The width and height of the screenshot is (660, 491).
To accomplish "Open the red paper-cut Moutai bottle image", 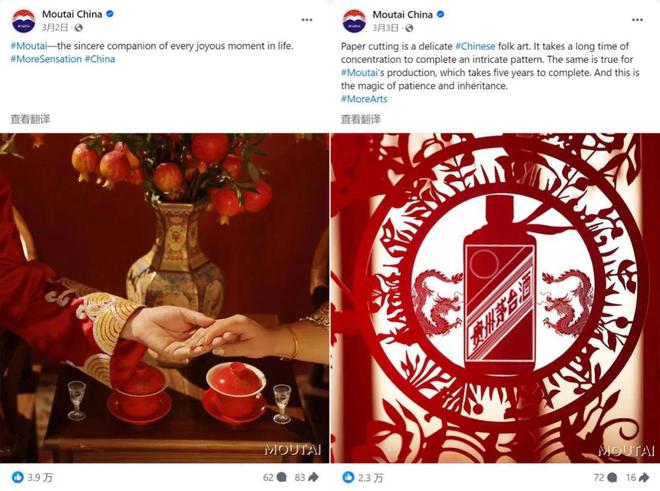I will point(494,298).
